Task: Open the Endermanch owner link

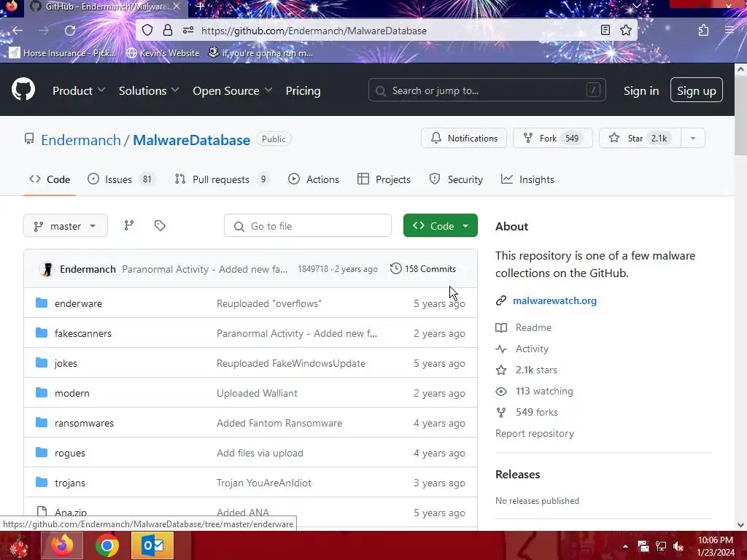Action: (81, 140)
